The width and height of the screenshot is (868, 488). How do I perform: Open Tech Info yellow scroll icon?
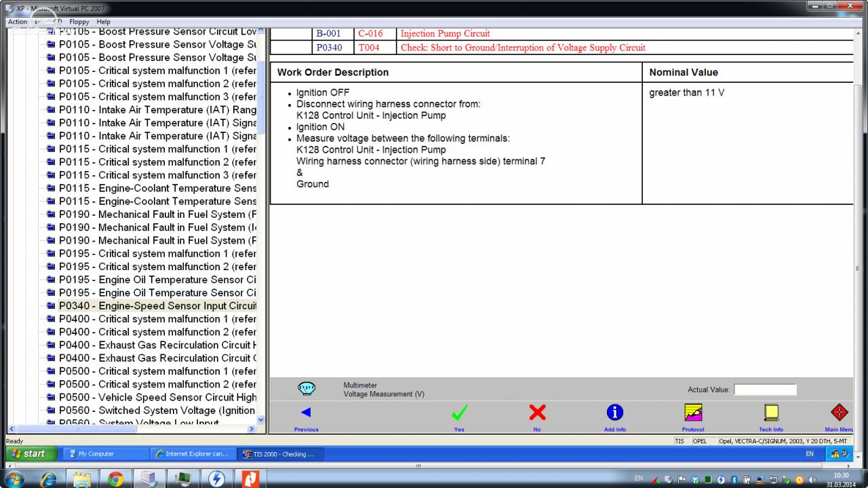pyautogui.click(x=771, y=412)
